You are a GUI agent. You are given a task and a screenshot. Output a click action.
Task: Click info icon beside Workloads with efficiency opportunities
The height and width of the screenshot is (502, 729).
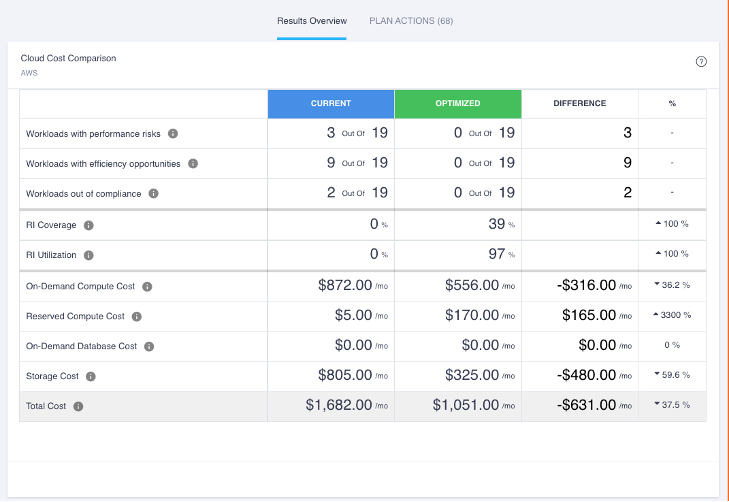coord(193,163)
